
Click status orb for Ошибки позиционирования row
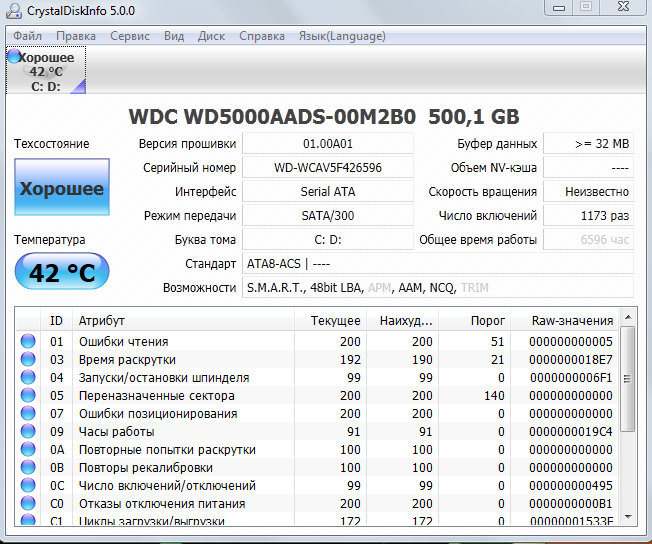point(28,413)
